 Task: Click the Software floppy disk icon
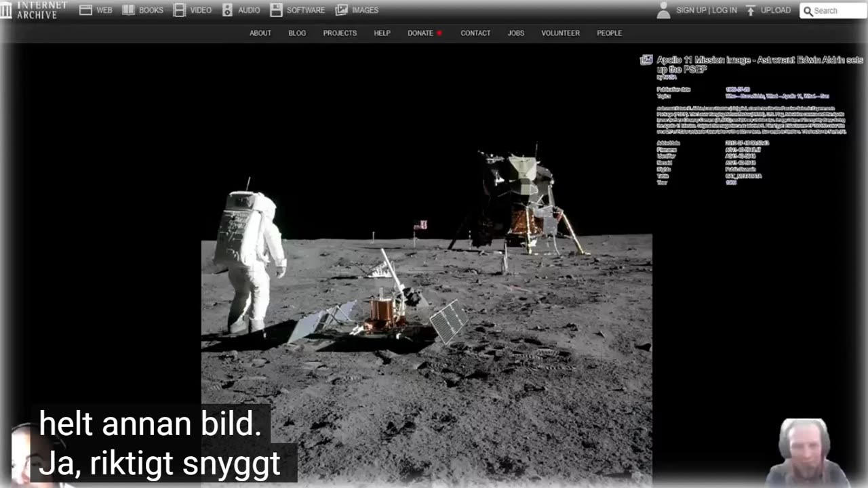point(276,10)
